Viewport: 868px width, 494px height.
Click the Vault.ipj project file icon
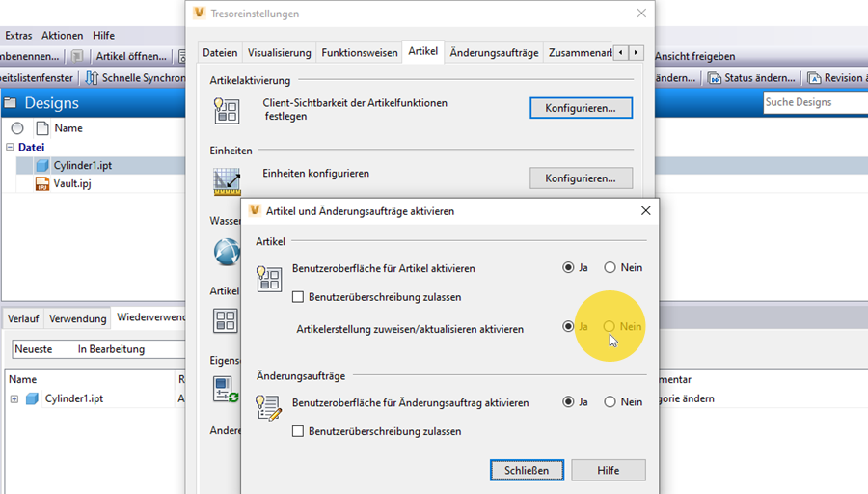tap(42, 184)
